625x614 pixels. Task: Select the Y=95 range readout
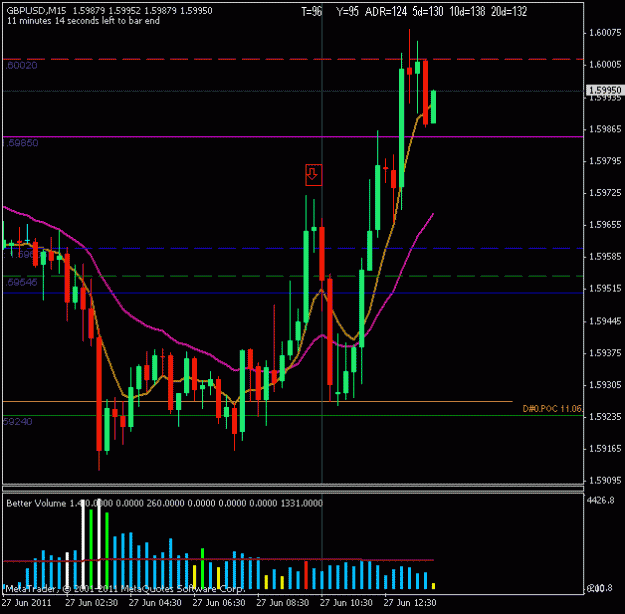347,12
